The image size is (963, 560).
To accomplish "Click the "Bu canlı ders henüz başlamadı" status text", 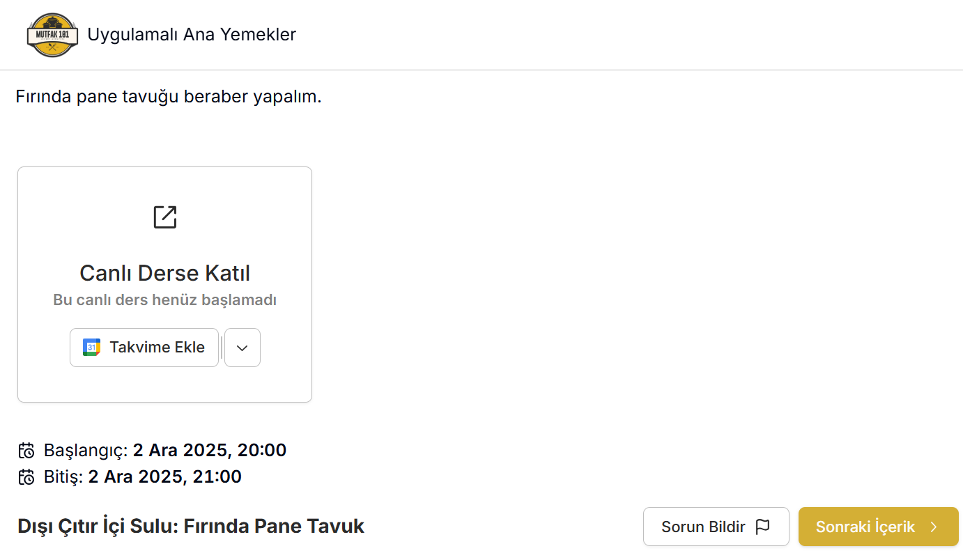I will point(164,300).
